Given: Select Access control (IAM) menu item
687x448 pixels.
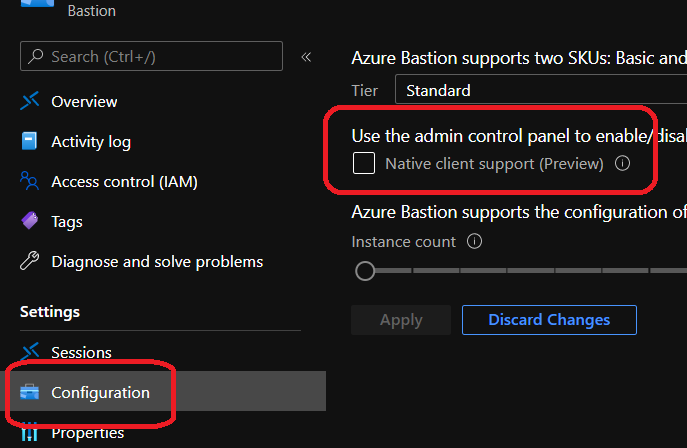Looking at the screenshot, I should tap(124, 181).
